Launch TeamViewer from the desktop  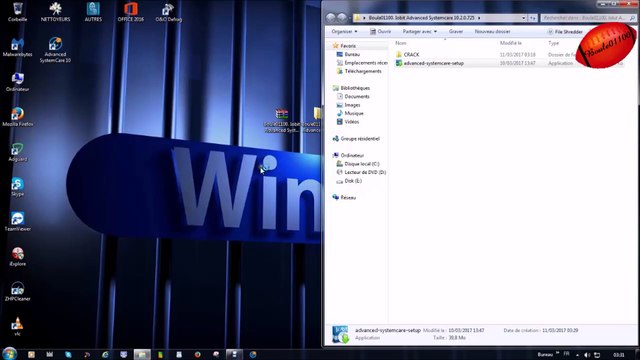(17, 222)
